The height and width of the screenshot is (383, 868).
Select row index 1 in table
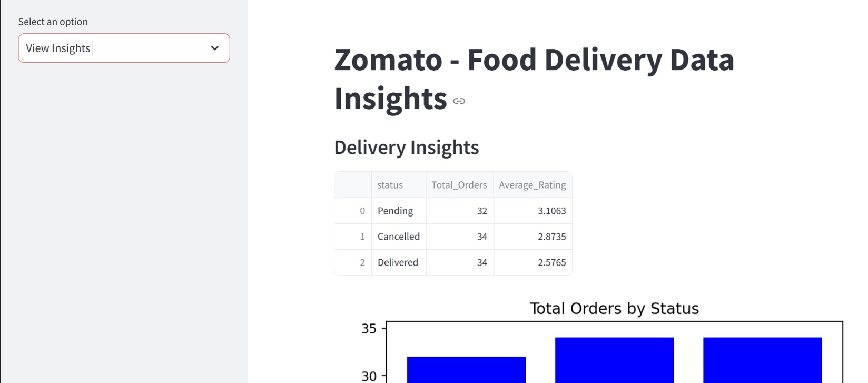(362, 237)
